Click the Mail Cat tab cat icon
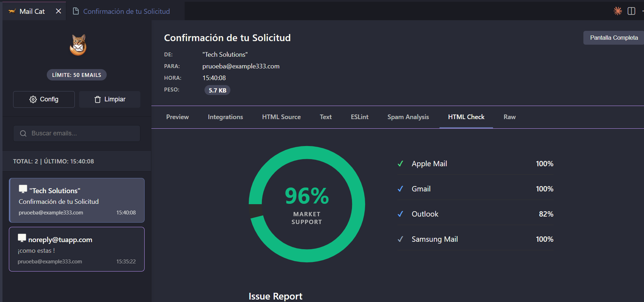The image size is (644, 302). [12, 11]
